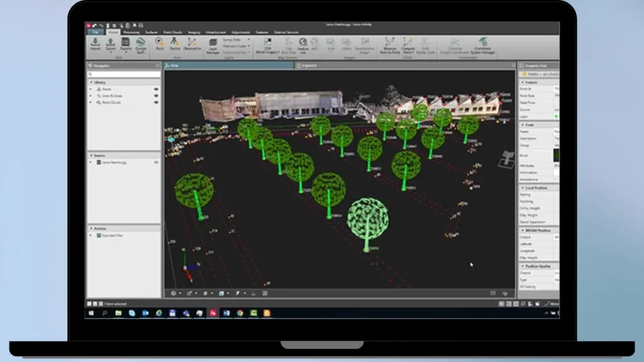Click the first view tool in viewer bottom bar
This screenshot has height=362, width=644.
pos(174,293)
